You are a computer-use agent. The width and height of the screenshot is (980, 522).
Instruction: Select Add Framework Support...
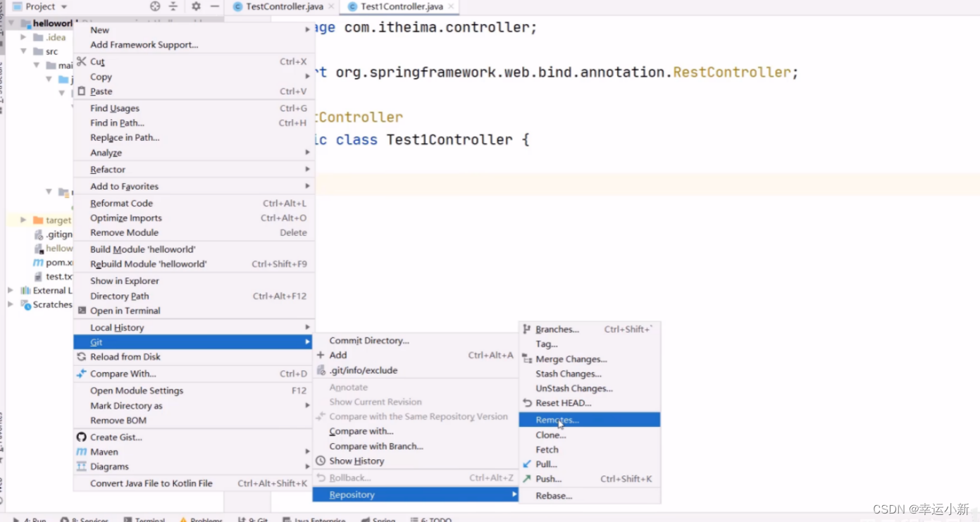pyautogui.click(x=194, y=44)
